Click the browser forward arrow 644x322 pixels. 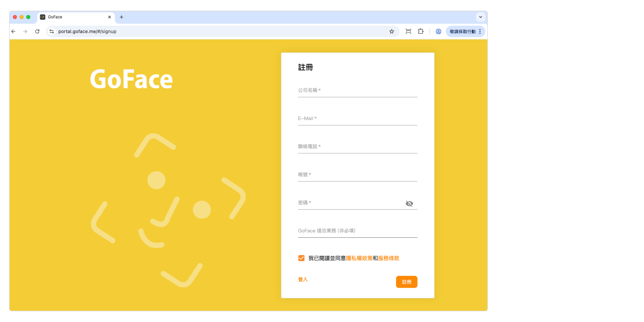(x=25, y=32)
